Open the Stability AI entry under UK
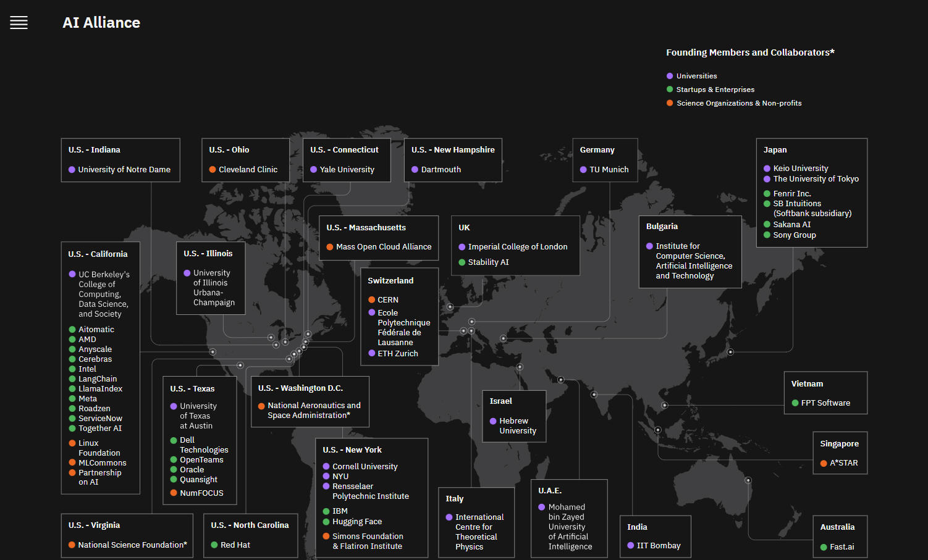Screen dimensions: 928x560 488,262
